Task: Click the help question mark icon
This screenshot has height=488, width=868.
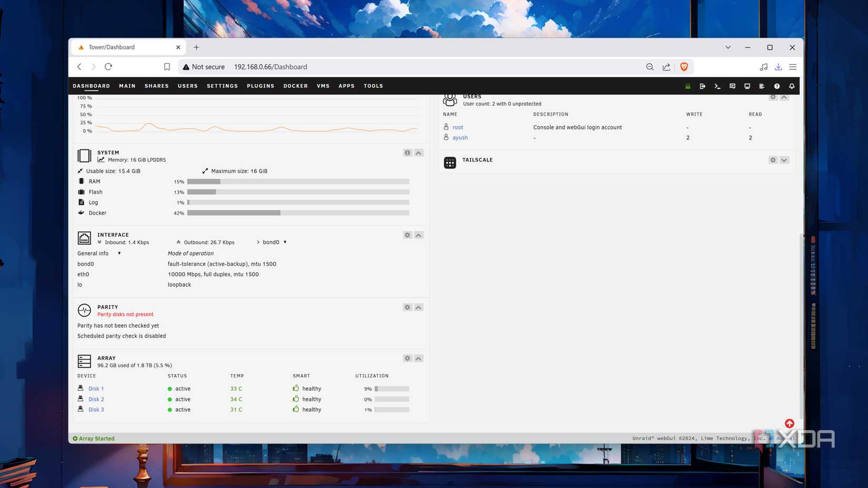Action: click(x=776, y=86)
